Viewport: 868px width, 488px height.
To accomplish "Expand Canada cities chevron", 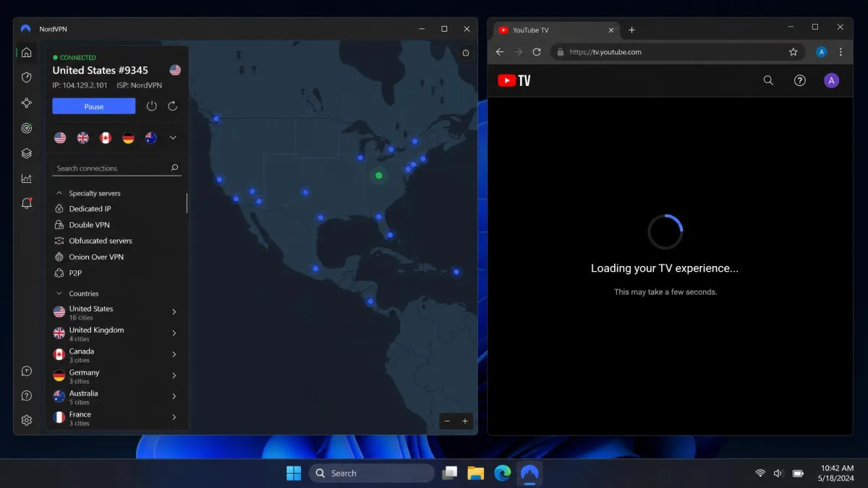I will [x=174, y=354].
